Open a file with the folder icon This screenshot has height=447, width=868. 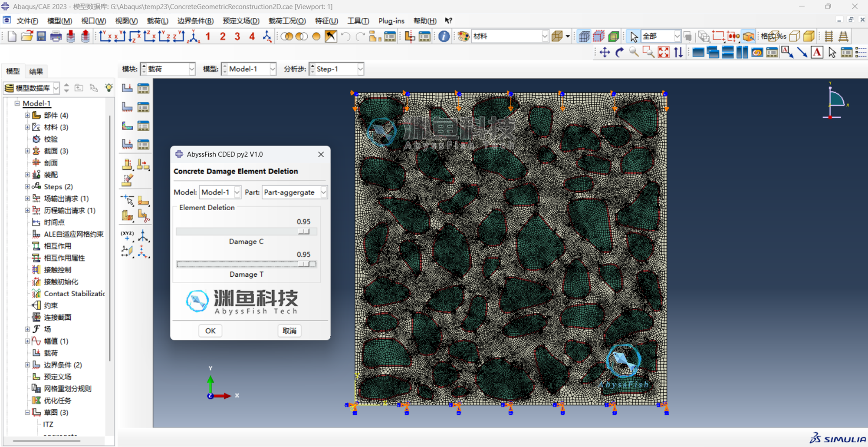[x=27, y=36]
